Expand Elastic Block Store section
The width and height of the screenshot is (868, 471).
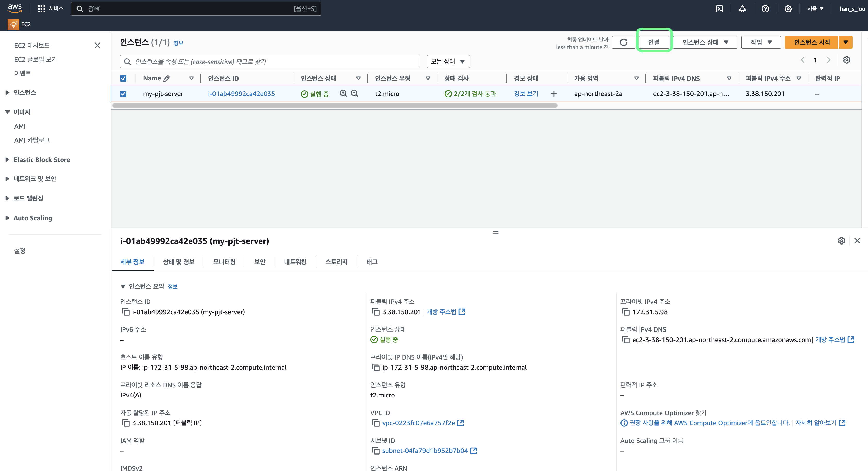coord(7,160)
